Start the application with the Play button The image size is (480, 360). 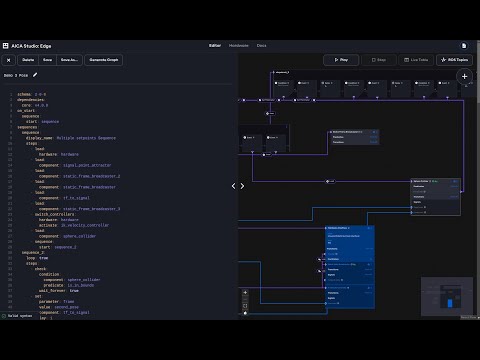341,60
